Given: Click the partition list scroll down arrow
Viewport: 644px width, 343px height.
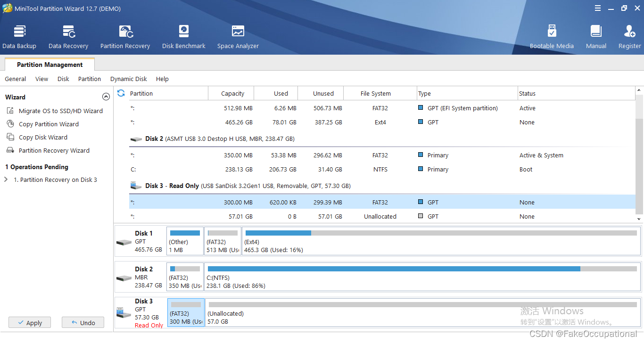Looking at the screenshot, I should point(639,219).
